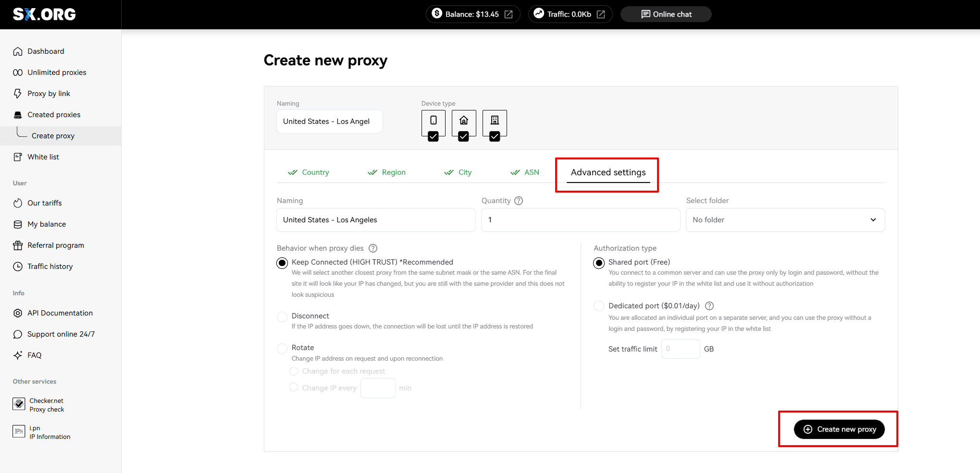Select Shared port (Free) radio option
Screen dimensions: 980x473
point(599,263)
